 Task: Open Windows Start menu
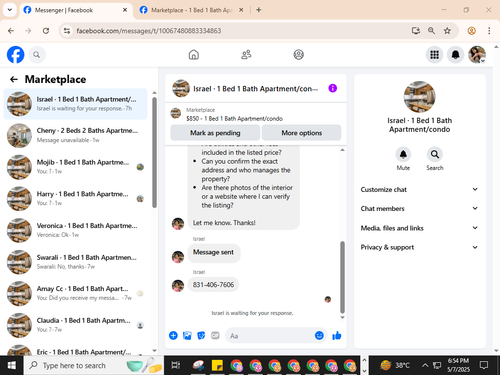pos(12,366)
